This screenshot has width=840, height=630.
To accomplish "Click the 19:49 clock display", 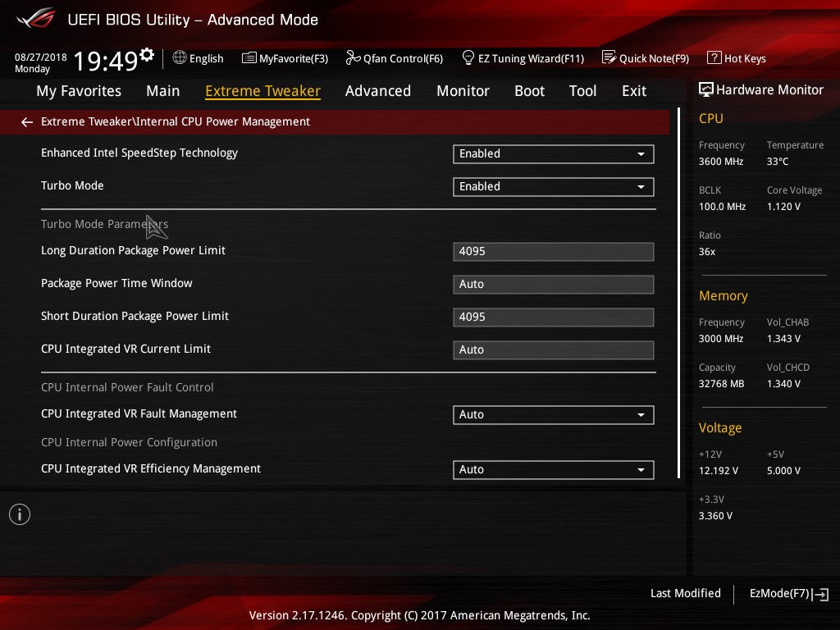I will pyautogui.click(x=106, y=61).
